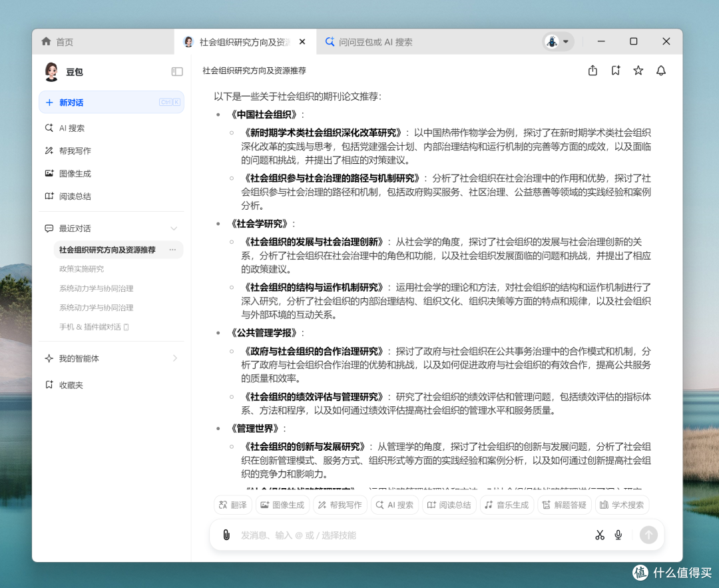This screenshot has height=588, width=719.
Task: Open the 手机 & 插件端对话 entry
Action: click(94, 327)
